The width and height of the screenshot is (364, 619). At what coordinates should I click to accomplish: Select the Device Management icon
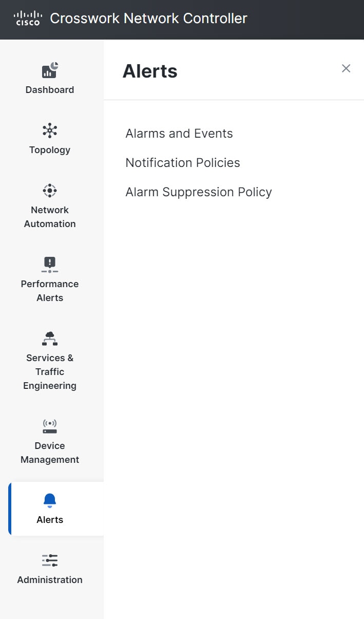(x=49, y=426)
